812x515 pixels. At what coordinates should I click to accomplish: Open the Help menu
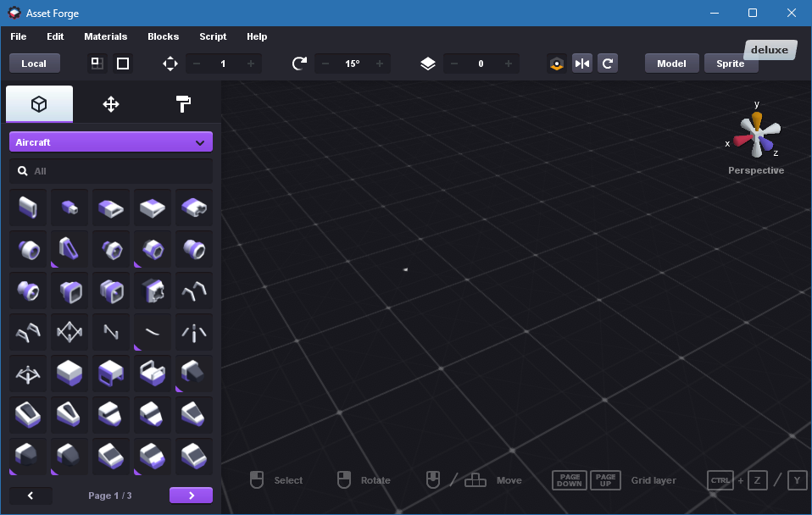point(257,36)
